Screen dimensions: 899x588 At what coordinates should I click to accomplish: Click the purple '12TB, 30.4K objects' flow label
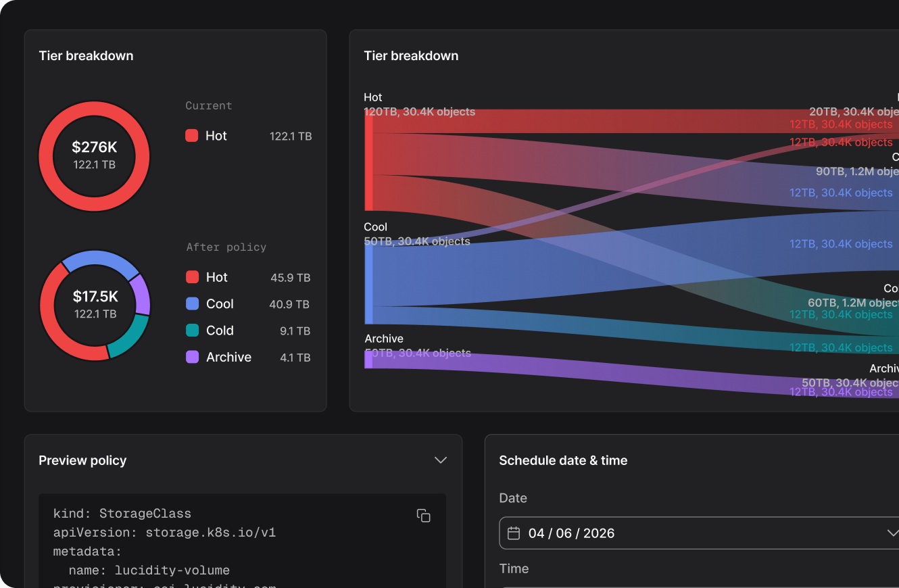point(841,391)
